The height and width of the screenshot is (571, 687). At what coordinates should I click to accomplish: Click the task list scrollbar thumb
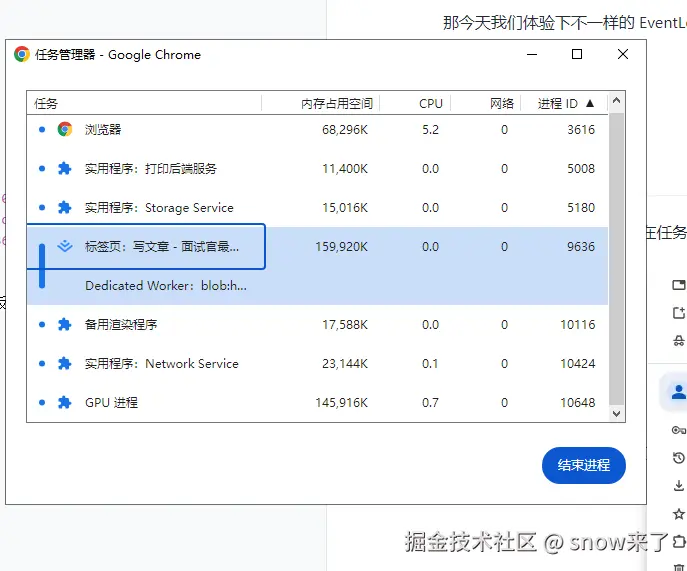(x=616, y=259)
